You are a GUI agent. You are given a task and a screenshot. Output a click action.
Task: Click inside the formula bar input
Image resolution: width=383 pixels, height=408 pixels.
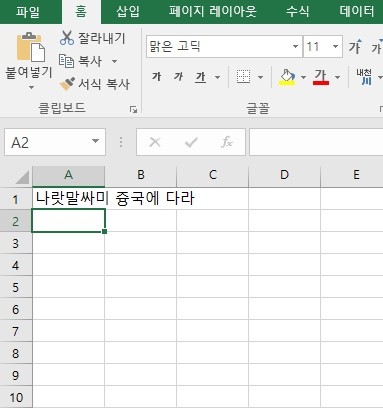coord(316,142)
